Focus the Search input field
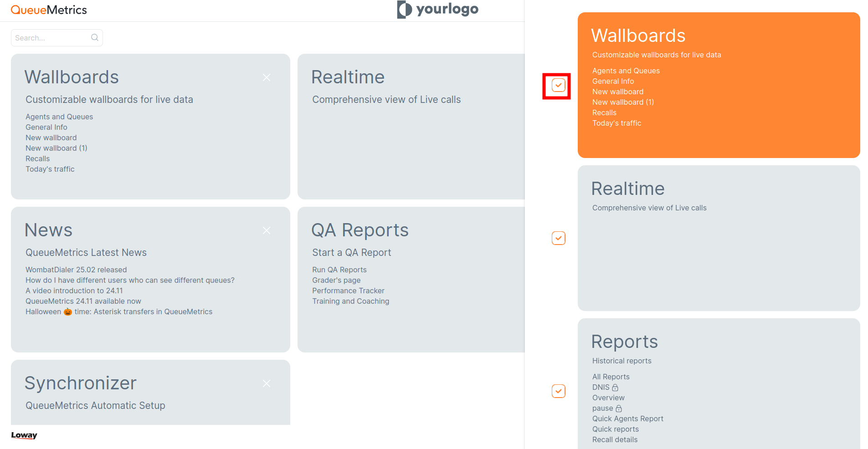Image resolution: width=868 pixels, height=449 pixels. 51,38
